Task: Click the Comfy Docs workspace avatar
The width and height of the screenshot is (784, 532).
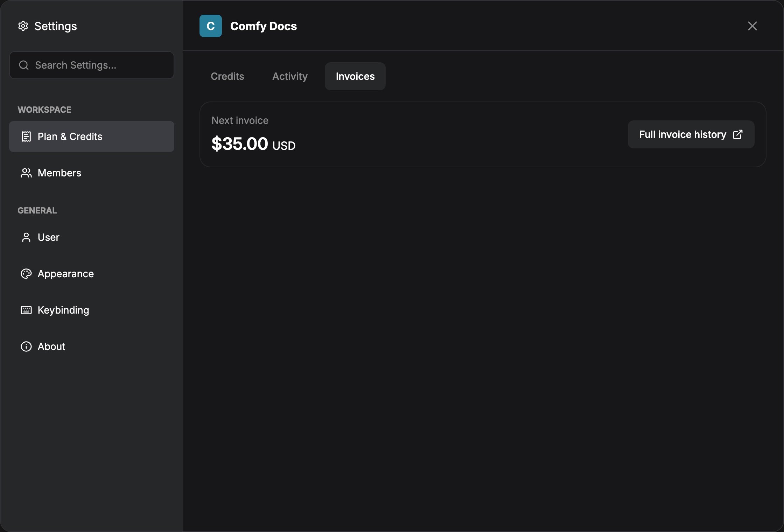Action: (211, 26)
